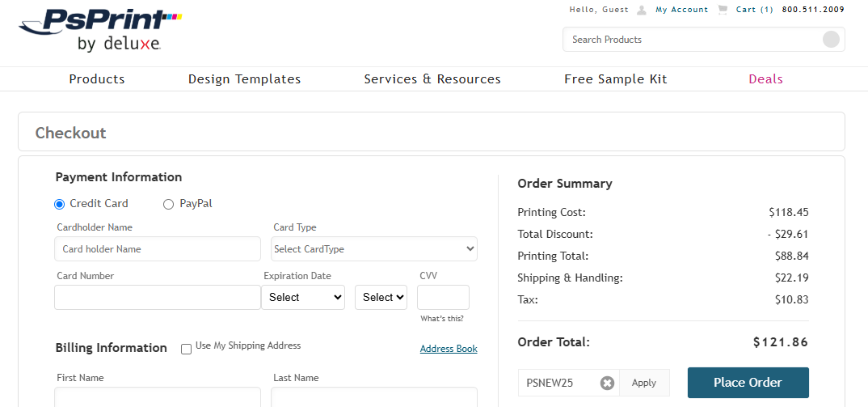Click the CVV input field
The height and width of the screenshot is (407, 868).
pyautogui.click(x=443, y=297)
